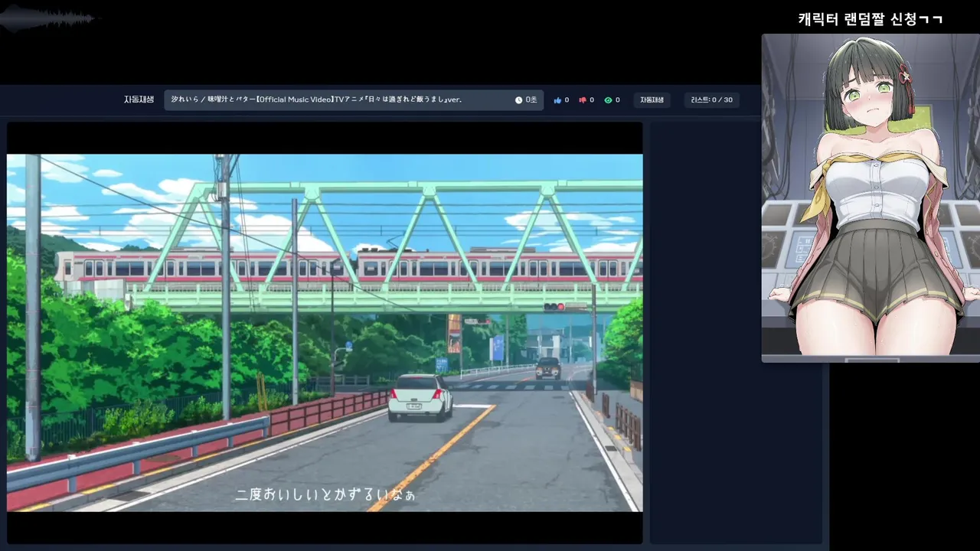980x551 pixels.
Task: Click the 자동재생 button beside the counters
Action: coord(652,100)
